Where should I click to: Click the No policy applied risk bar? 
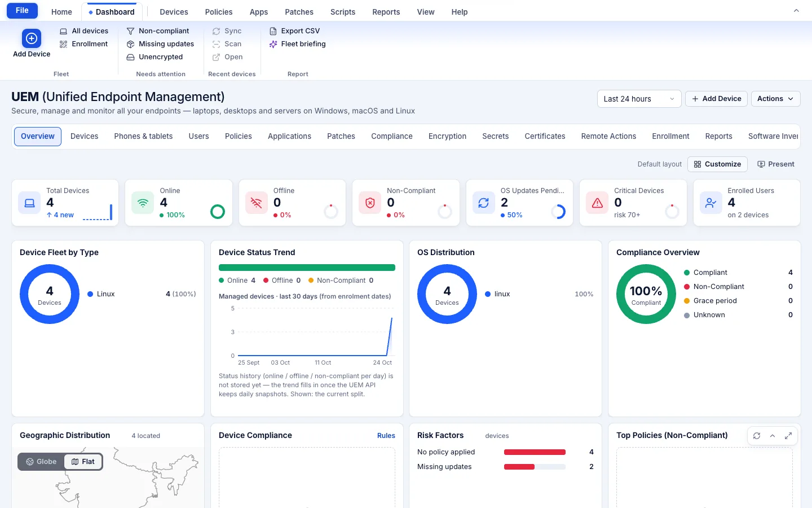[x=535, y=452]
